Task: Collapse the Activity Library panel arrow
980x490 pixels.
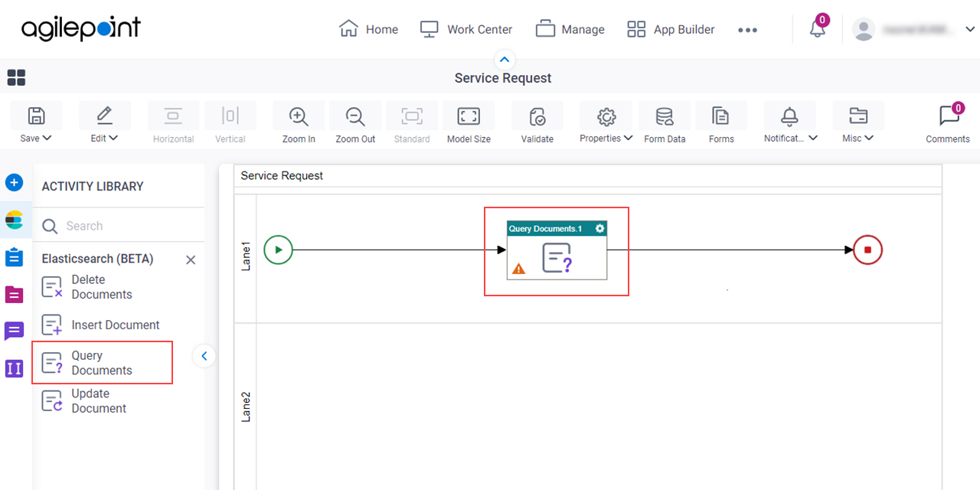Action: 204,356
